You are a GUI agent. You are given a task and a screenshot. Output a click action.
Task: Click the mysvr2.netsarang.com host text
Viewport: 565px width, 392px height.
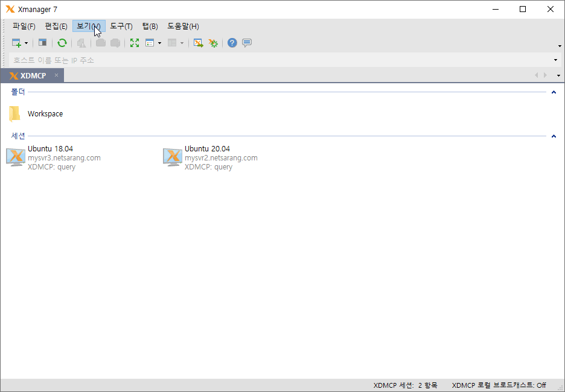(222, 158)
